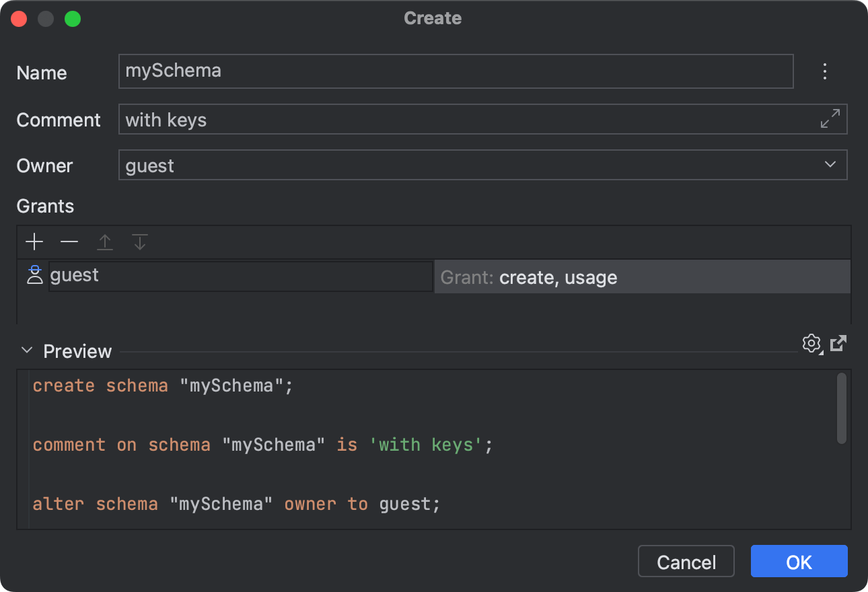Click the preview scrollbar thumb
This screenshot has height=592, width=868.
[x=842, y=408]
